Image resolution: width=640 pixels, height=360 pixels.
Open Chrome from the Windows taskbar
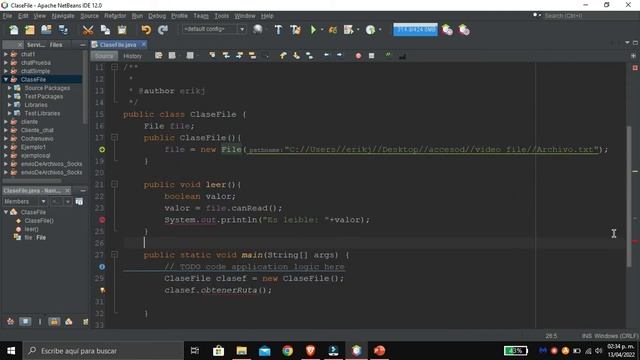pos(287,351)
